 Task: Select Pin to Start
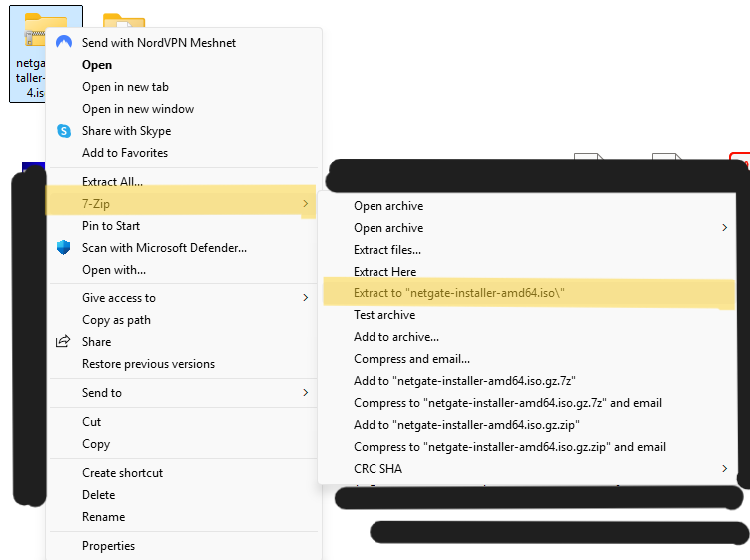(x=184, y=226)
